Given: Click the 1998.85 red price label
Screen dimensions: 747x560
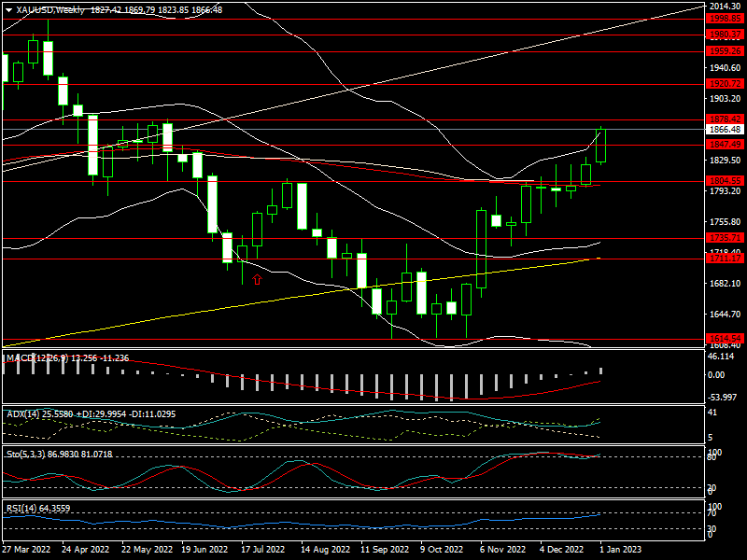Looking at the screenshot, I should tap(726, 18).
